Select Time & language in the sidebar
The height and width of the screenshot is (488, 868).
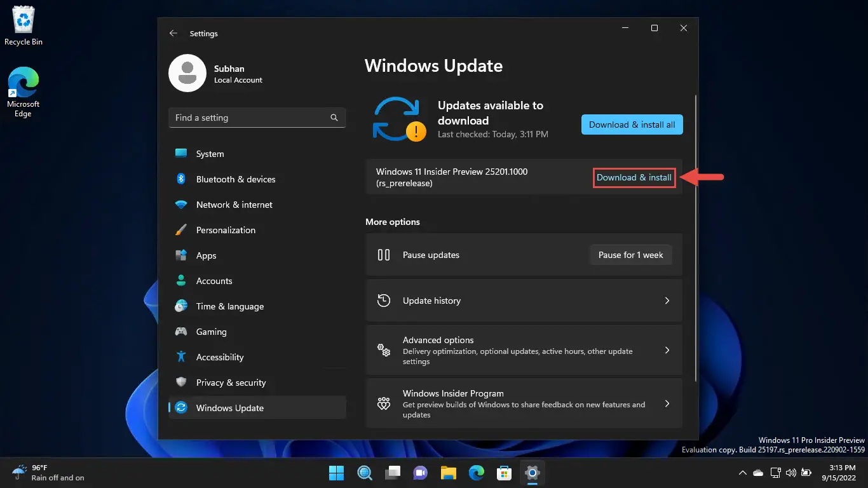point(229,306)
